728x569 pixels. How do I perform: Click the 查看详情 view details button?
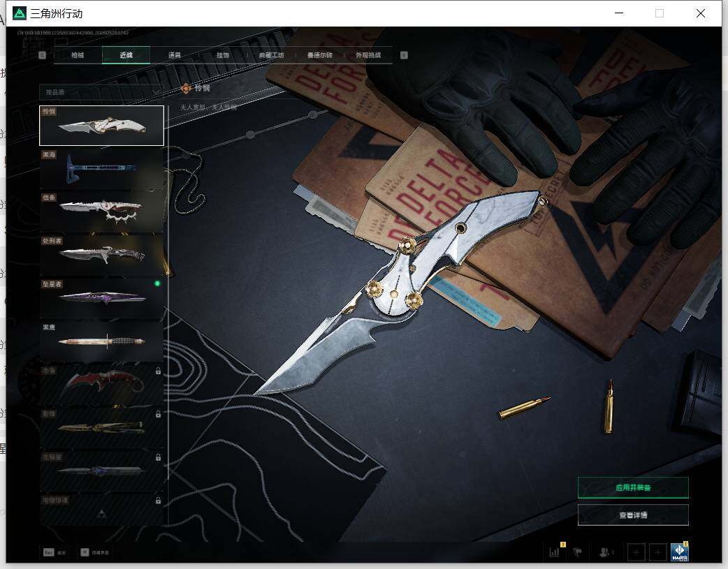point(633,515)
